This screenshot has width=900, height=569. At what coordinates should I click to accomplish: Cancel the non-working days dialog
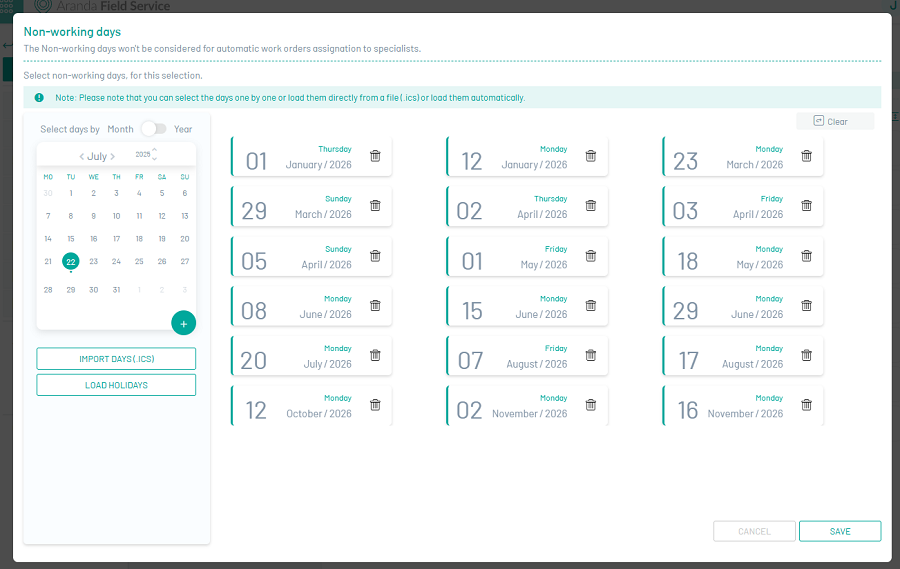tap(754, 531)
